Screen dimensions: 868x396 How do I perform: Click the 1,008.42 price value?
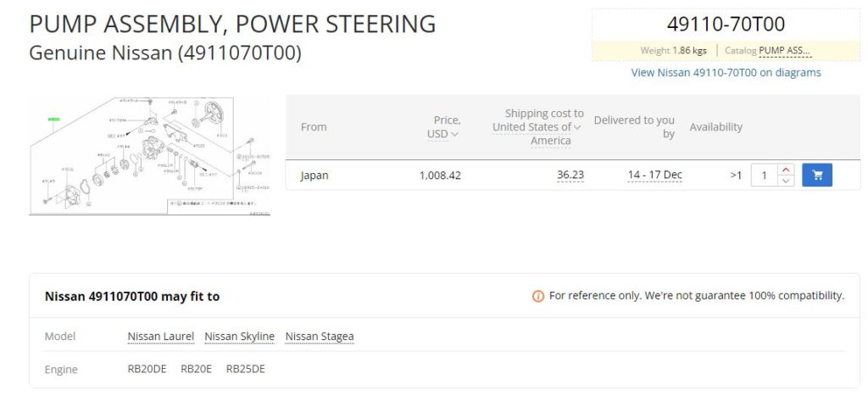pyautogui.click(x=440, y=176)
